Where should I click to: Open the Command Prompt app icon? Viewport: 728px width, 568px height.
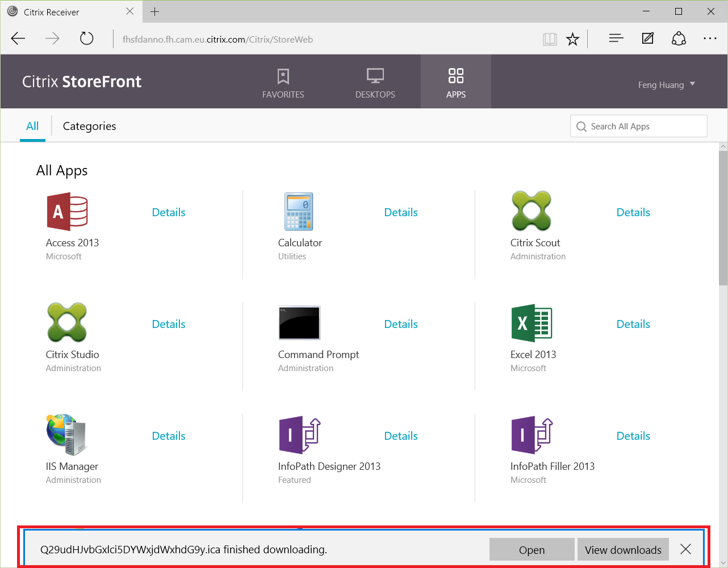pos(299,323)
